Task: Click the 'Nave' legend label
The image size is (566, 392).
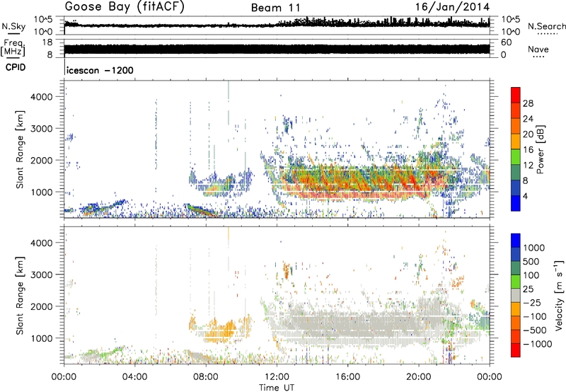Action: click(x=538, y=50)
